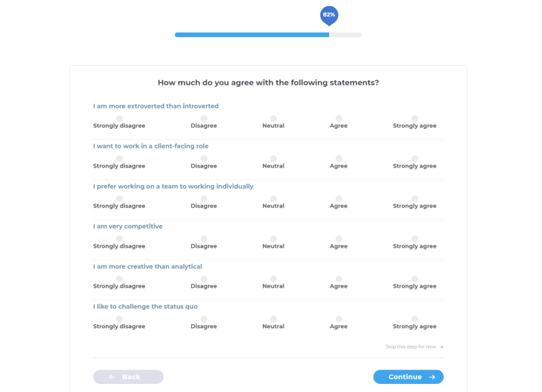Select Strongly agree for extroverted statement
This screenshot has width=542, height=392.
pos(414,119)
